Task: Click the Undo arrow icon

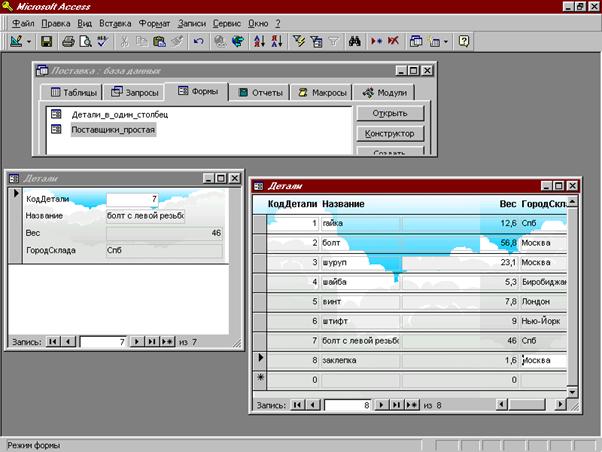Action: point(198,41)
